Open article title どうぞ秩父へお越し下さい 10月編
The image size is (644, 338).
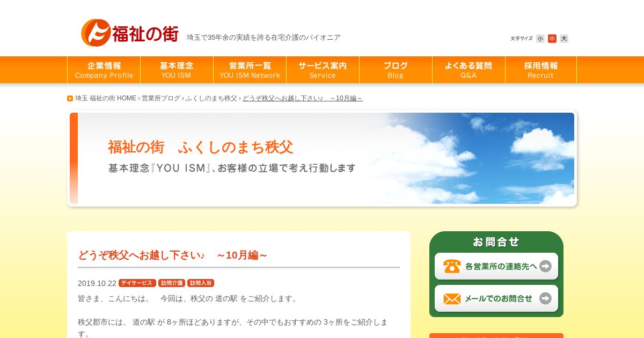(x=173, y=255)
